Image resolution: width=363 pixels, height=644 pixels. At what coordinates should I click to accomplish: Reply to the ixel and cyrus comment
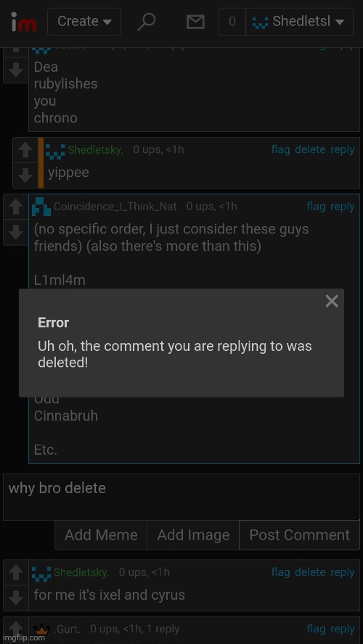click(x=343, y=571)
